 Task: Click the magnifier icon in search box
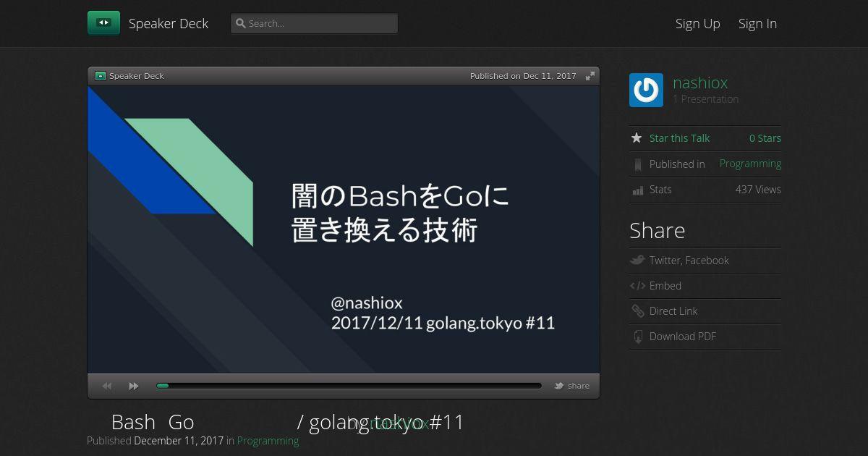241,23
